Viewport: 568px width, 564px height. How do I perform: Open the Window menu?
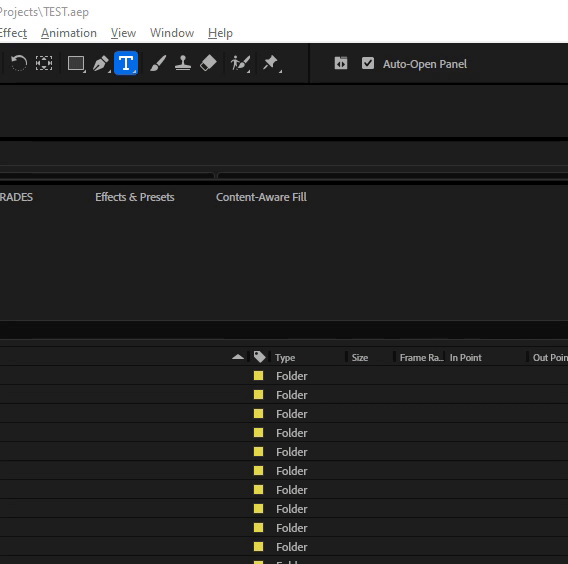click(172, 33)
